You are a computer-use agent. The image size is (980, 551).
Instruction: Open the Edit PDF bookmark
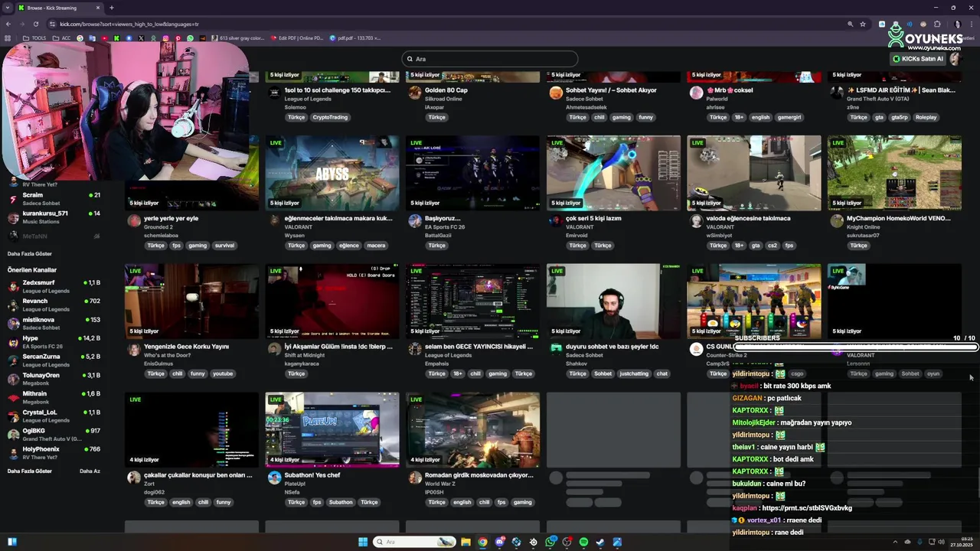(299, 37)
